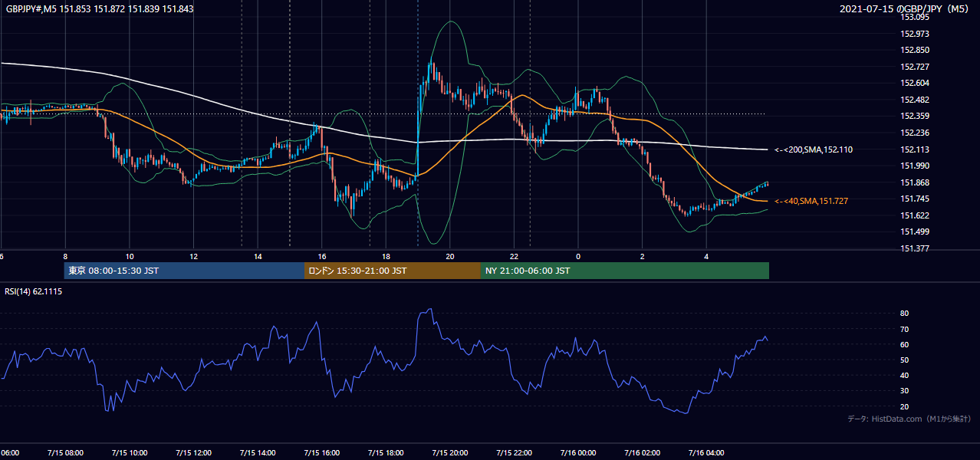The width and height of the screenshot is (980, 460).
Task: Click the 7/15 18:00 time label
Action: click(x=386, y=452)
